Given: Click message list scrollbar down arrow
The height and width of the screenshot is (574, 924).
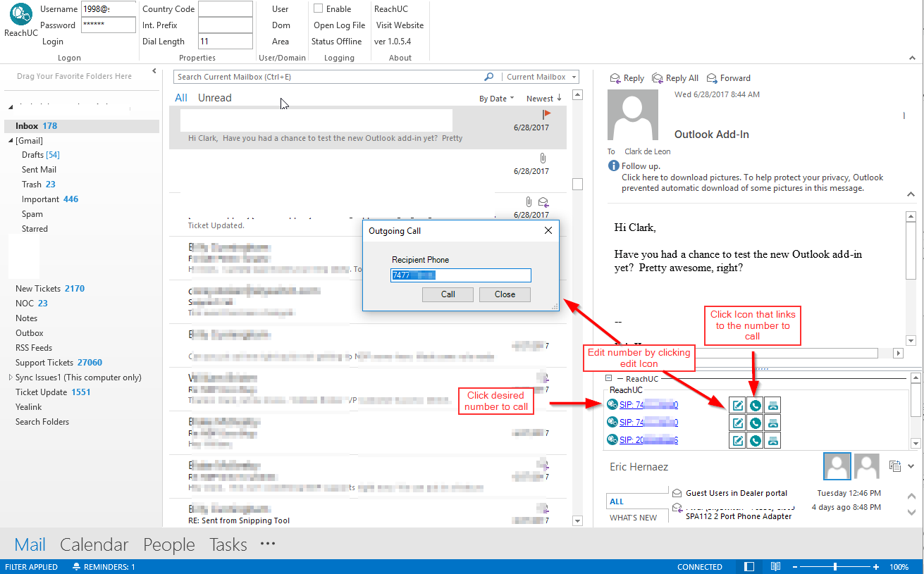Looking at the screenshot, I should click(578, 521).
